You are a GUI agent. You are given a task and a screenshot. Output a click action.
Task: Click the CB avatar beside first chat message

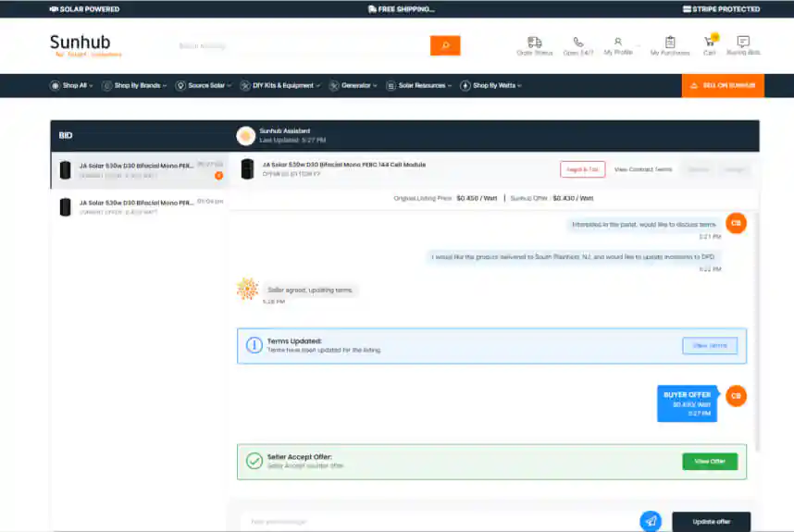click(x=736, y=223)
